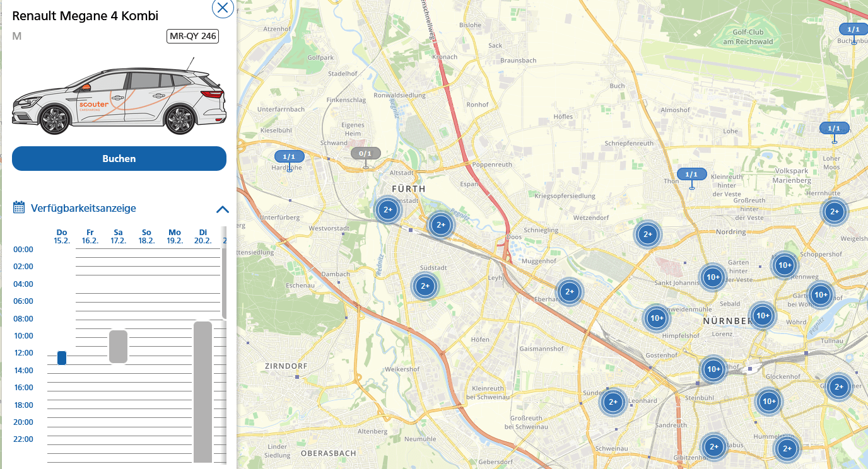
Task: Click the Buchen button
Action: [x=119, y=159]
